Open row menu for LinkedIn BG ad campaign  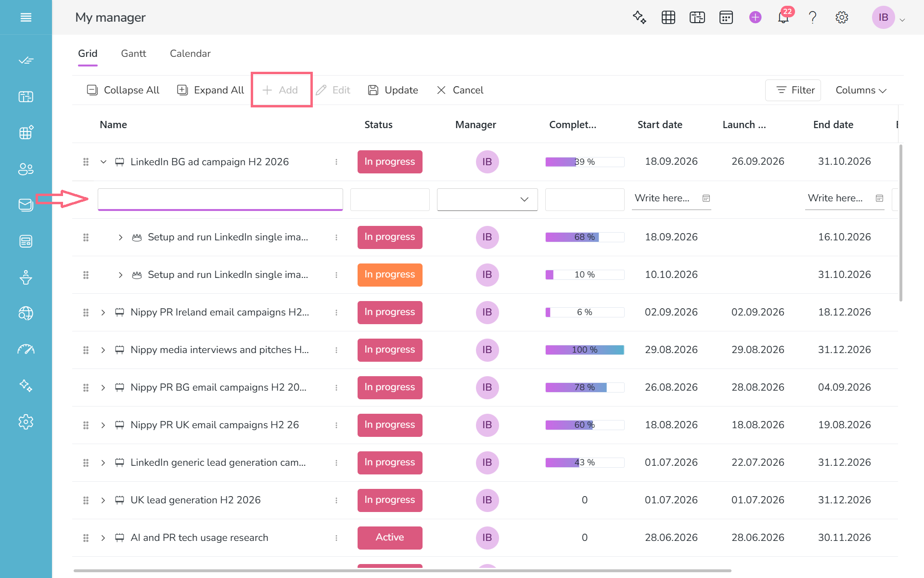tap(336, 162)
